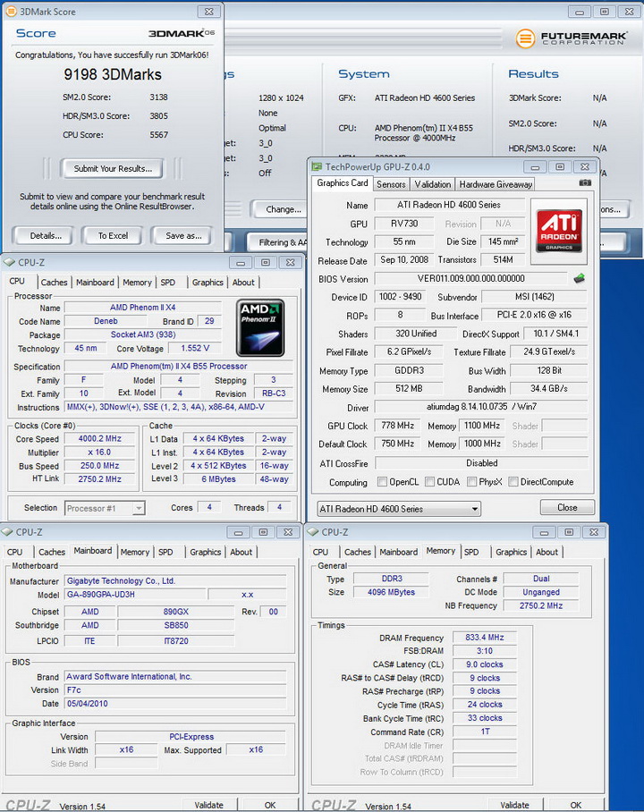The height and width of the screenshot is (812, 644).
Task: Click the Mainboard CPU-Z window title icon
Action: [x=7, y=532]
